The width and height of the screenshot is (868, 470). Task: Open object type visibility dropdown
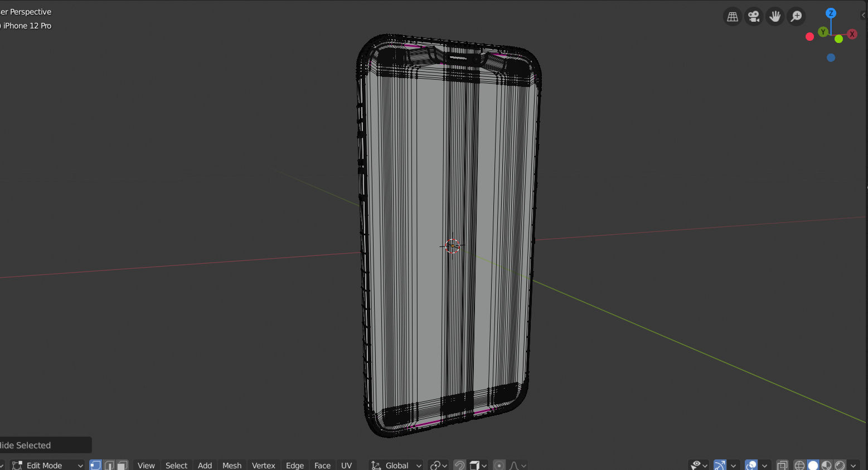699,465
